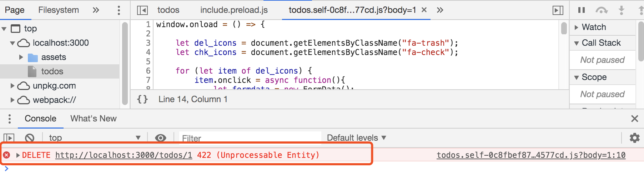644x180 pixels.
Task: Open the Default levels dropdown
Action: (356, 138)
